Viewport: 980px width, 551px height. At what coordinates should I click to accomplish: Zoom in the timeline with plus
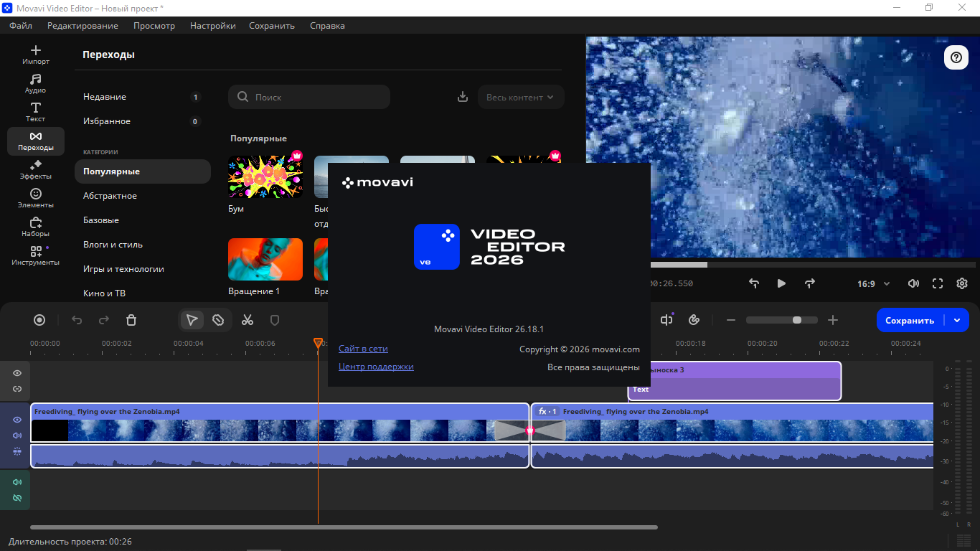coord(833,320)
